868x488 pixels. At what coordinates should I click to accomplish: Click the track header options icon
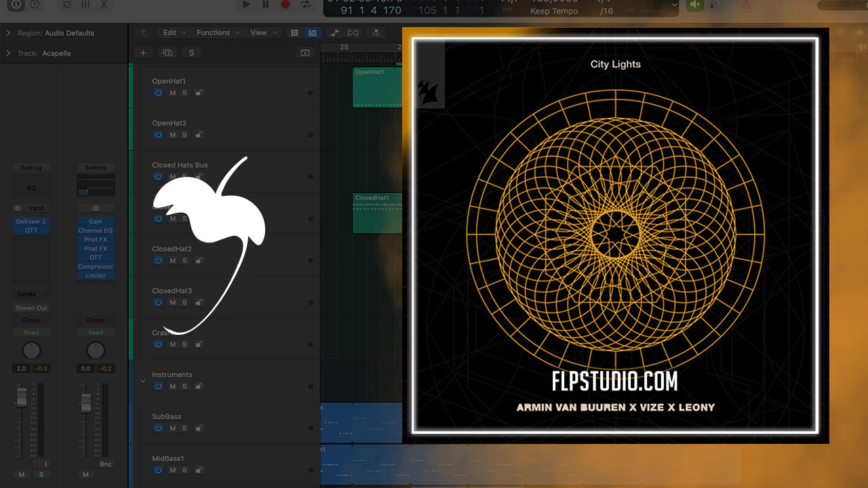click(305, 53)
